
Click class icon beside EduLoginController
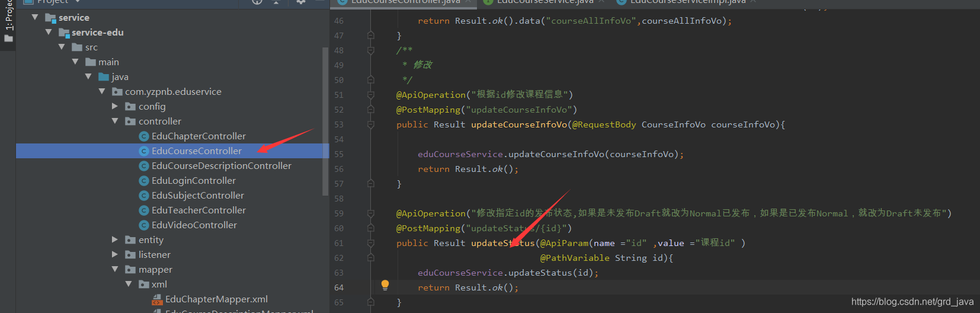tap(143, 181)
